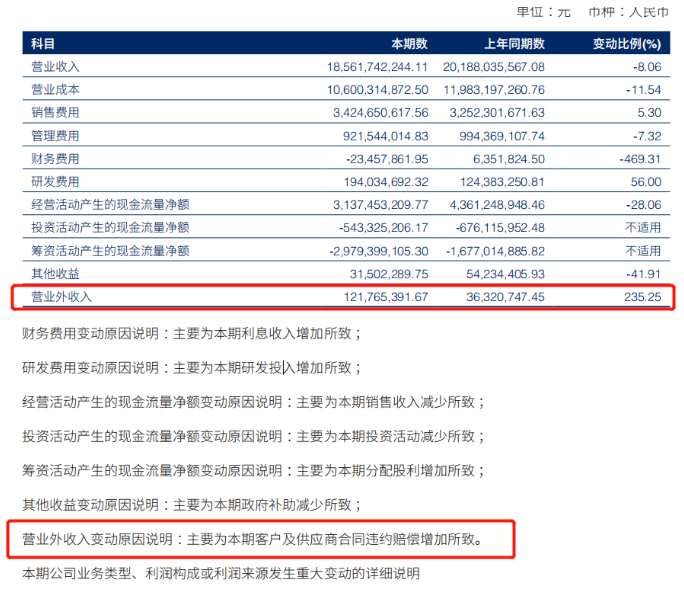Select the 营业成本 row label
This screenshot has height=595, width=684.
(55, 90)
